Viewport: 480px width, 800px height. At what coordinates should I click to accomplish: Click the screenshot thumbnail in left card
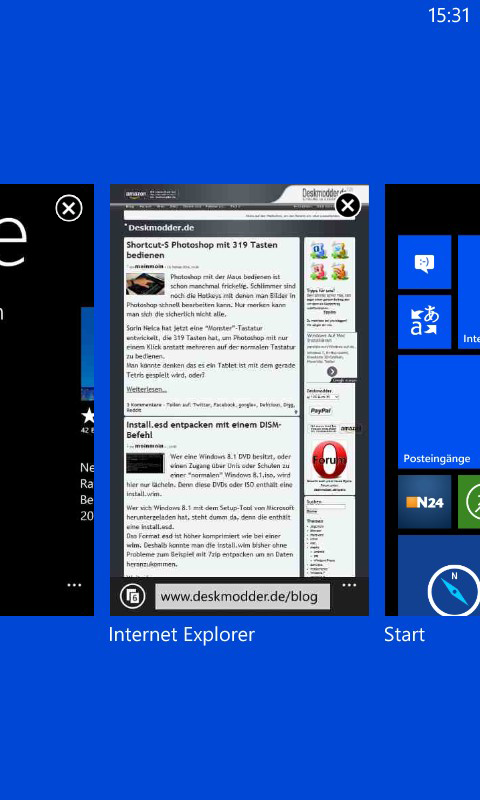point(87,354)
